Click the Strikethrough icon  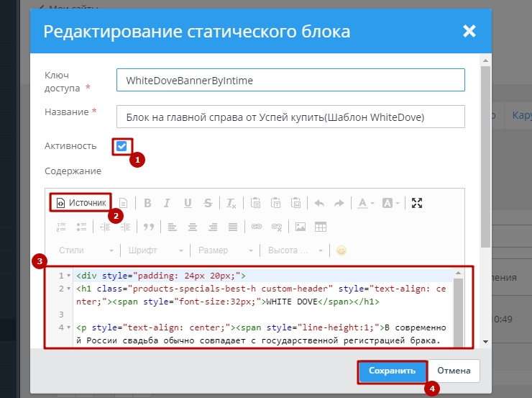click(x=207, y=203)
